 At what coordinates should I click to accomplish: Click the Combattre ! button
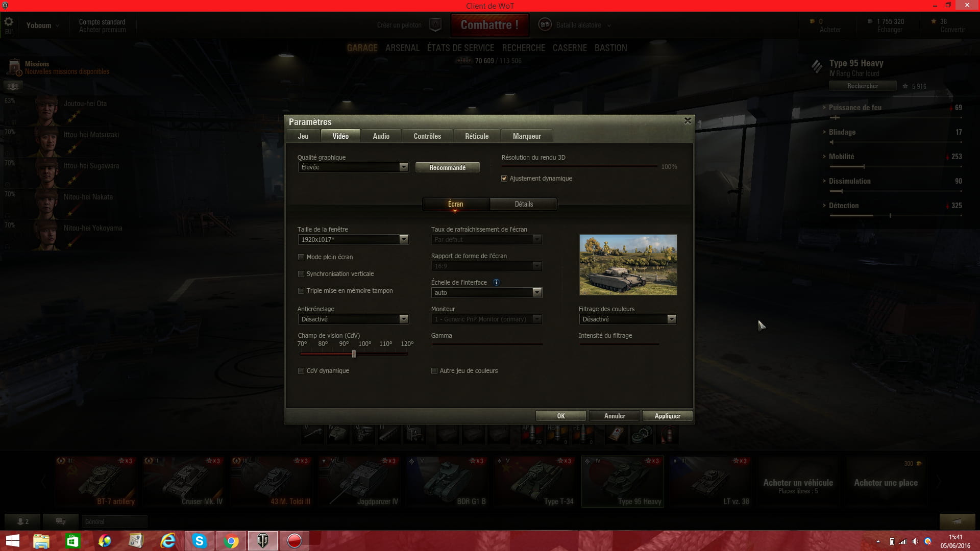tap(489, 25)
